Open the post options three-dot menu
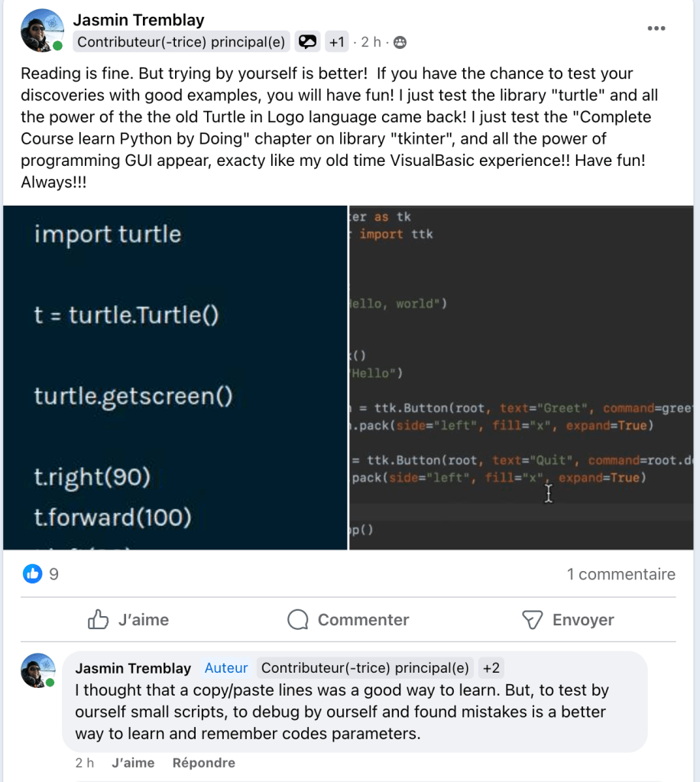This screenshot has height=782, width=700. pyautogui.click(x=656, y=28)
